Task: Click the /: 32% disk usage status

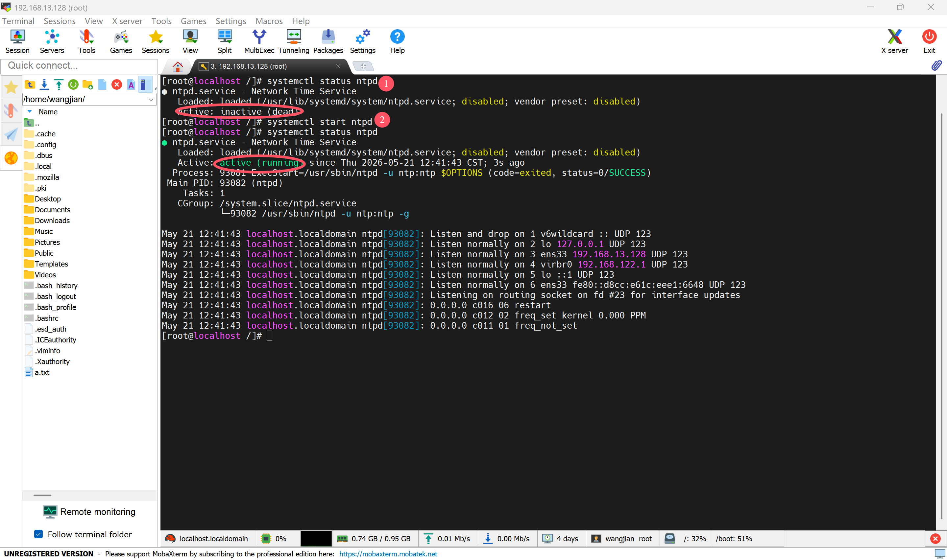Action: click(685, 539)
